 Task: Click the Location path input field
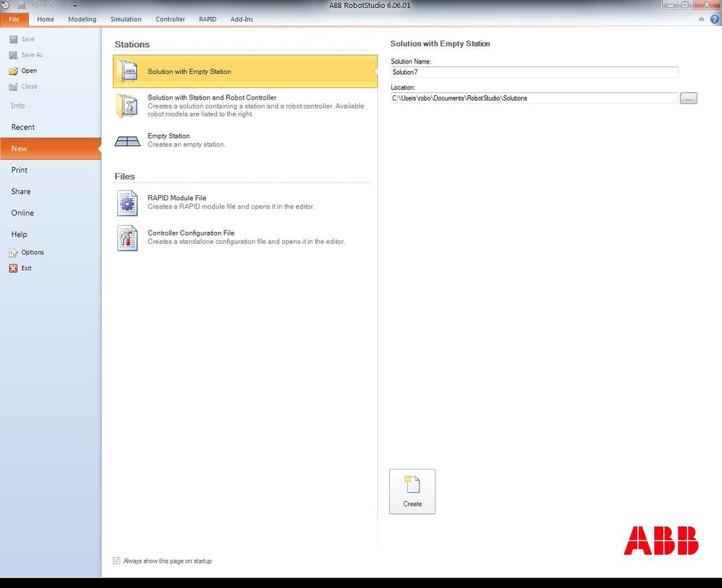tap(534, 98)
